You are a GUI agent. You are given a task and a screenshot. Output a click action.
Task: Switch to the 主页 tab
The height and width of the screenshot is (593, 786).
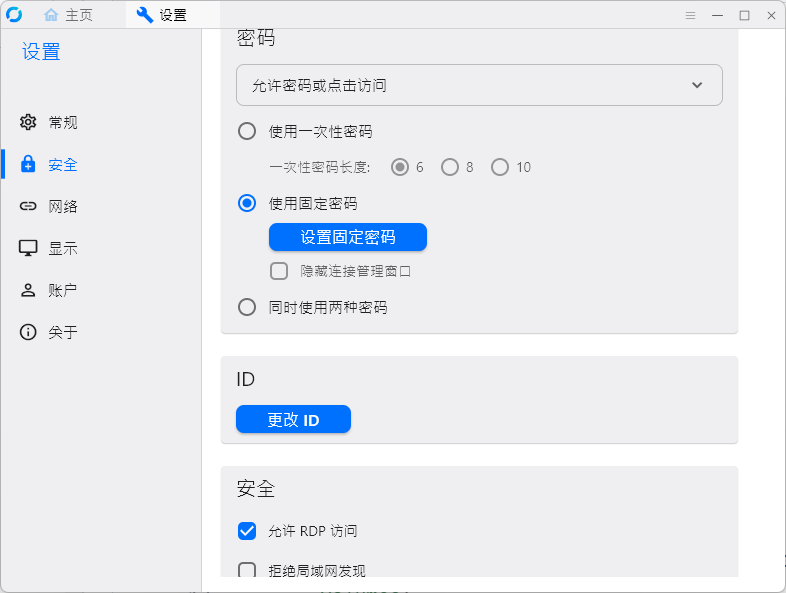69,15
